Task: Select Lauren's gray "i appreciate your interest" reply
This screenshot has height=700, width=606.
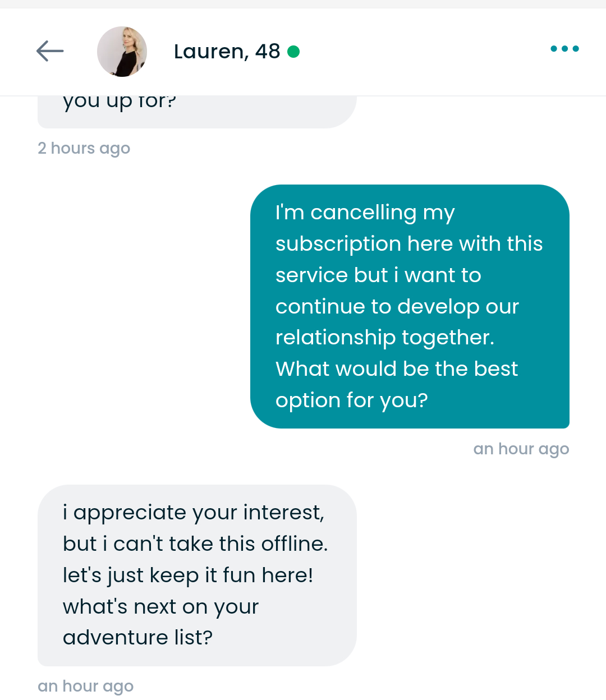Action: coord(196,575)
